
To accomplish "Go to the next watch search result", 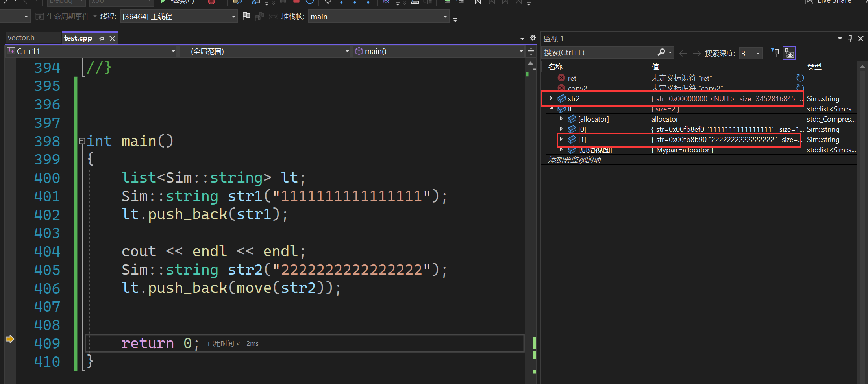I will (x=697, y=53).
